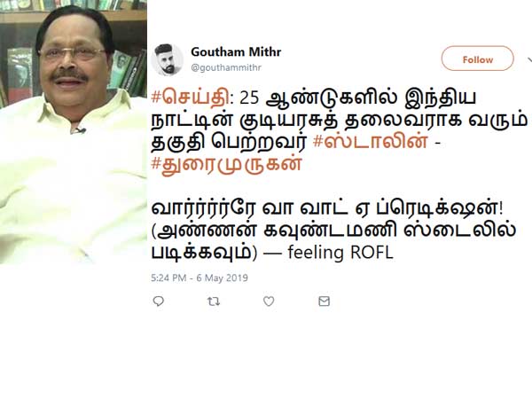Open the #செய்தி hashtag
Screen dimensions: 532x399
(x=191, y=98)
